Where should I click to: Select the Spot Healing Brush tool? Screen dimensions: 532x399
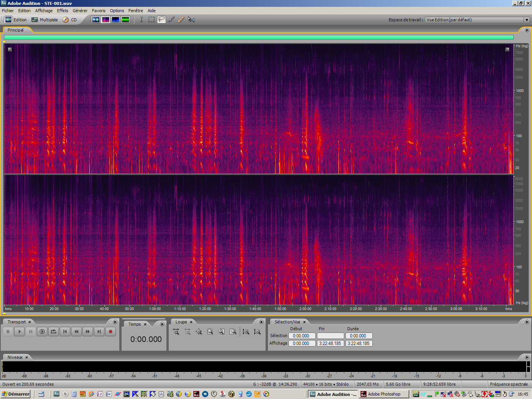pyautogui.click(x=181, y=19)
